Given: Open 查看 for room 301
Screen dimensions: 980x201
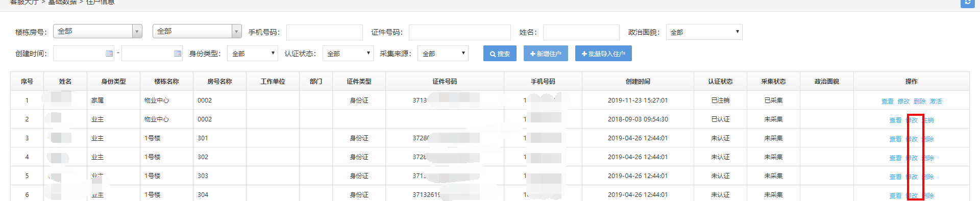Looking at the screenshot, I should tap(895, 139).
